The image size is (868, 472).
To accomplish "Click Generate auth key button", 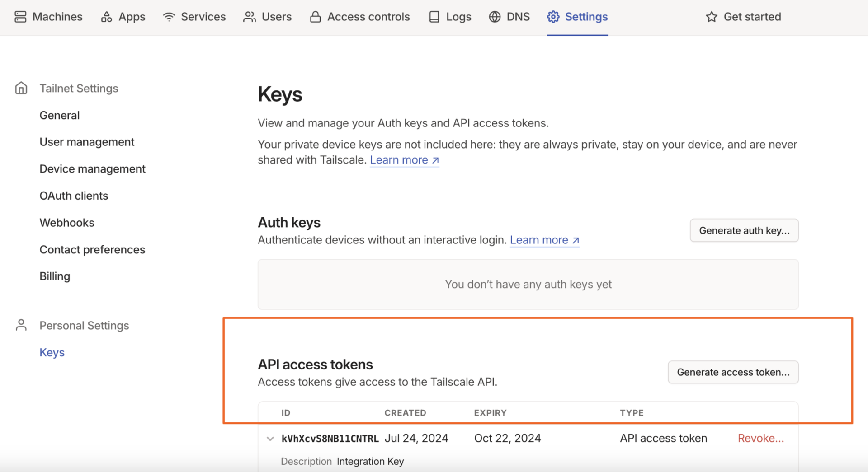I will pos(744,230).
